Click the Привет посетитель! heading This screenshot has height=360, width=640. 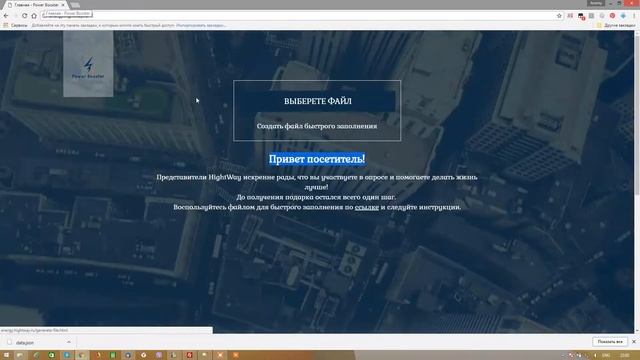coord(317,159)
